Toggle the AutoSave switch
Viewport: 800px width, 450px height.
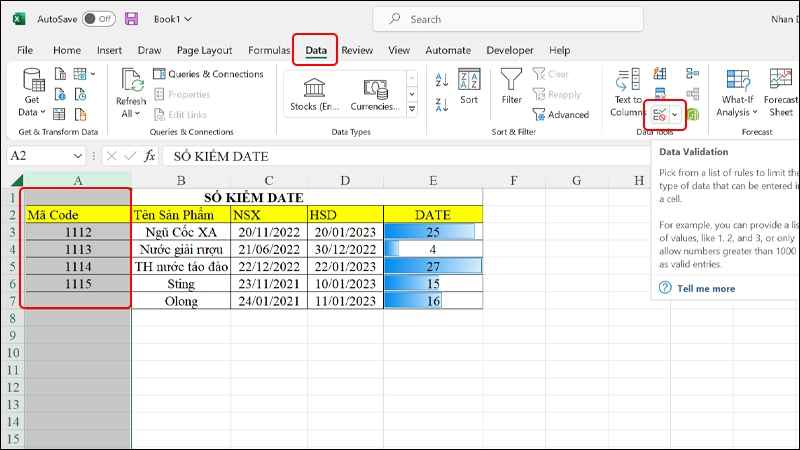click(98, 19)
